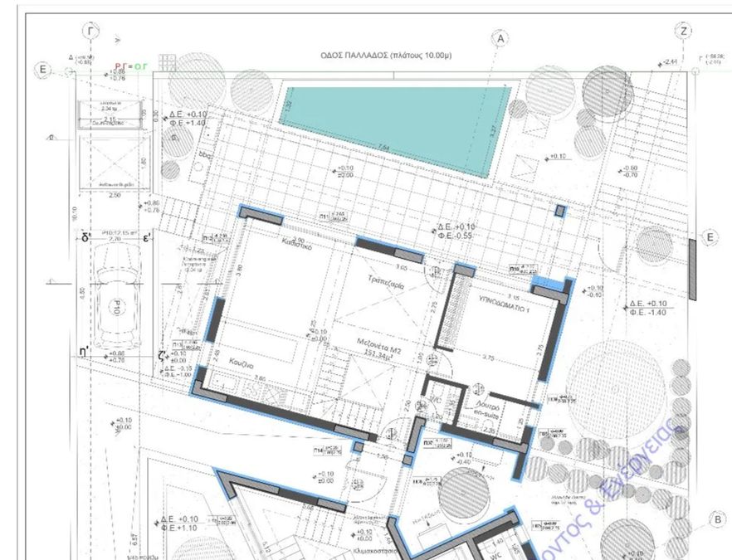Viewport: 732px width, 560px height.
Task: Select the Καθιστικό room label
Action: (296, 244)
